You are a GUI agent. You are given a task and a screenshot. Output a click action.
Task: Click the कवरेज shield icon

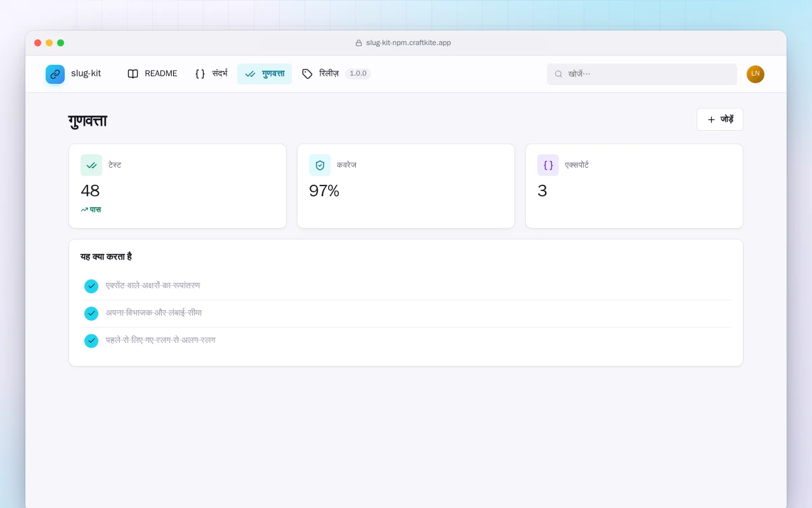(x=320, y=165)
